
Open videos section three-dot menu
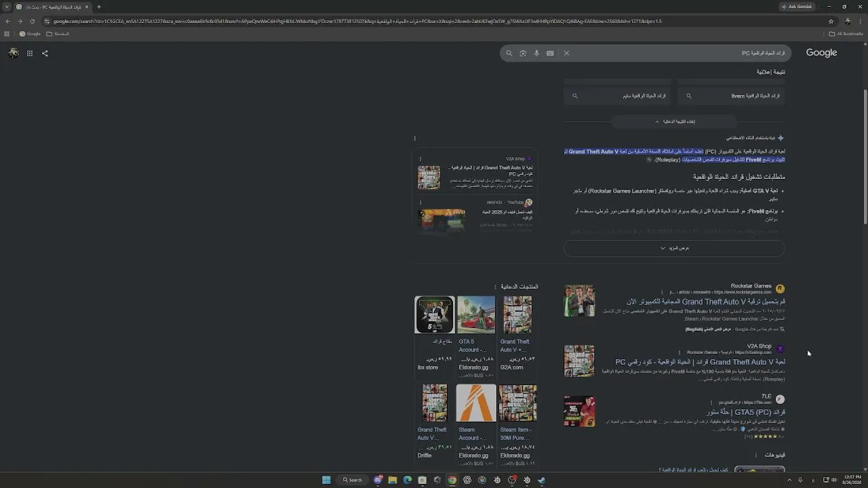(x=755, y=455)
